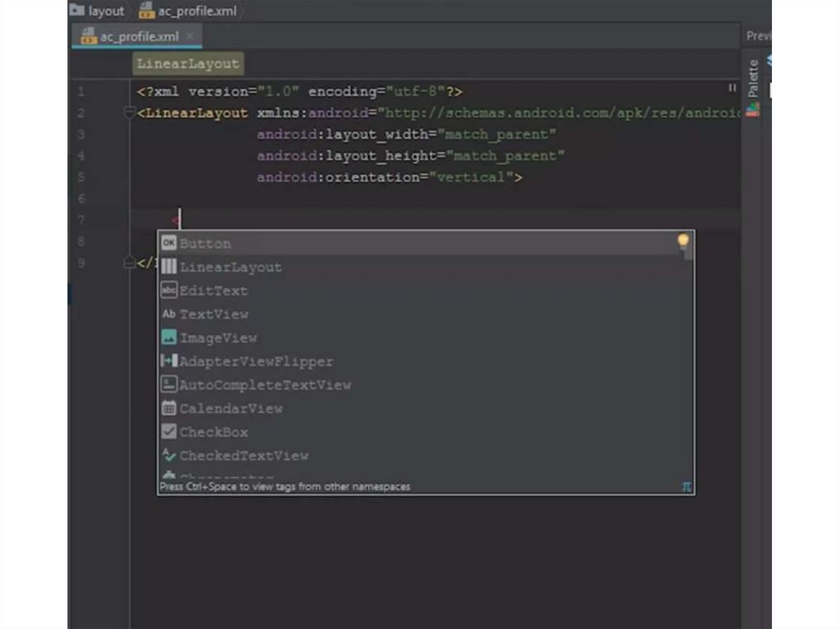Pick CheckedTextView from the list
The height and width of the screenshot is (629, 840).
(x=244, y=456)
